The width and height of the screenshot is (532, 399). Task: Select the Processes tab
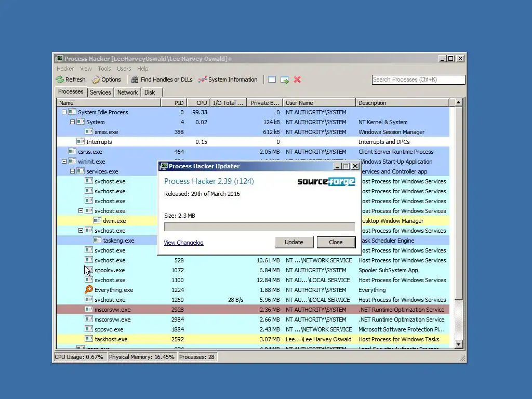[71, 91]
